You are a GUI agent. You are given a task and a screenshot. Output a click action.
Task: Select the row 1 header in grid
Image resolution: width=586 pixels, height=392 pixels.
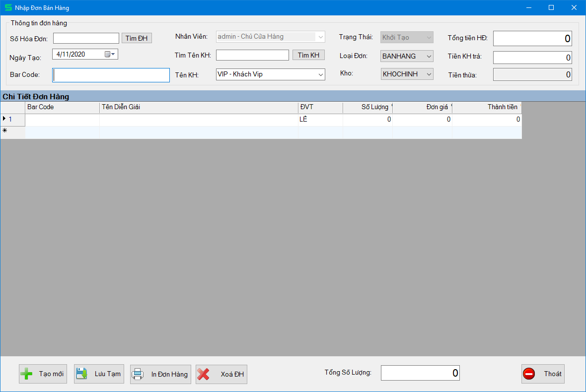[x=12, y=120]
